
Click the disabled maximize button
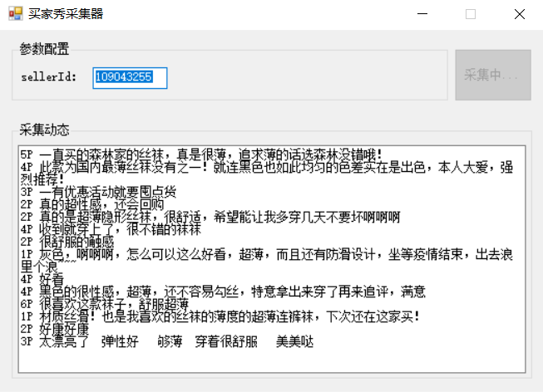[471, 14]
